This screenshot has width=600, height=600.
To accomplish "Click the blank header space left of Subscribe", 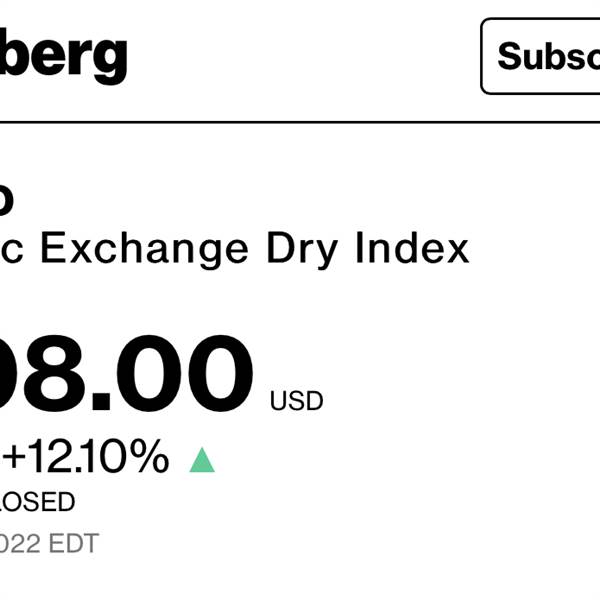I will tap(300, 55).
